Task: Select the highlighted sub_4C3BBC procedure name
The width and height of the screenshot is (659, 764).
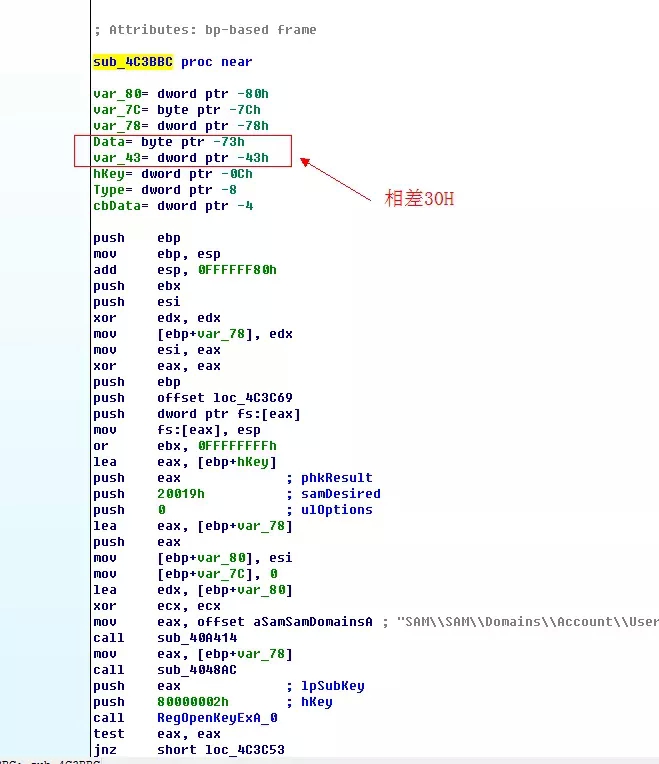Action: point(133,62)
